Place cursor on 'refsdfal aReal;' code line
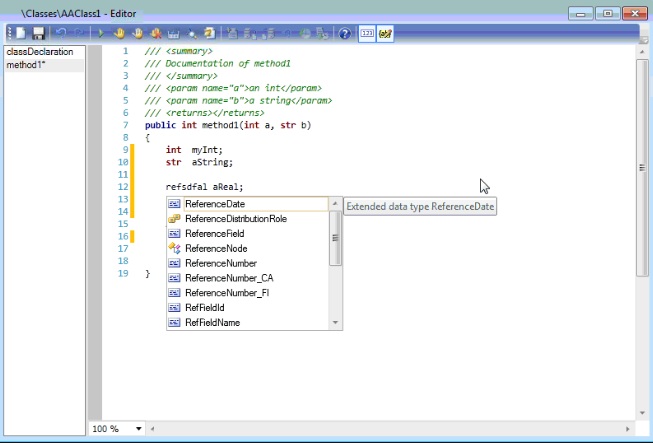The image size is (653, 443). click(204, 187)
